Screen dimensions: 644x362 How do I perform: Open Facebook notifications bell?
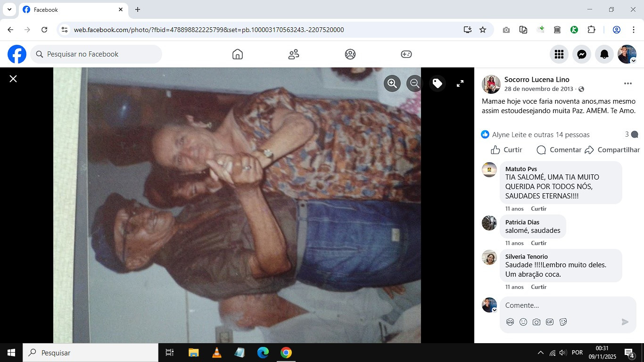click(x=604, y=54)
